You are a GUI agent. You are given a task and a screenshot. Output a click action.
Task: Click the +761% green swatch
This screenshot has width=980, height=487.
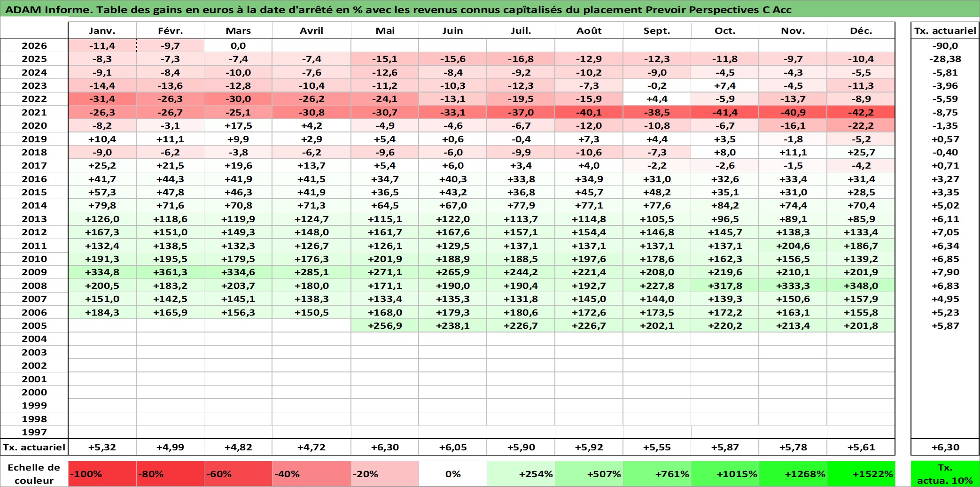point(657,474)
